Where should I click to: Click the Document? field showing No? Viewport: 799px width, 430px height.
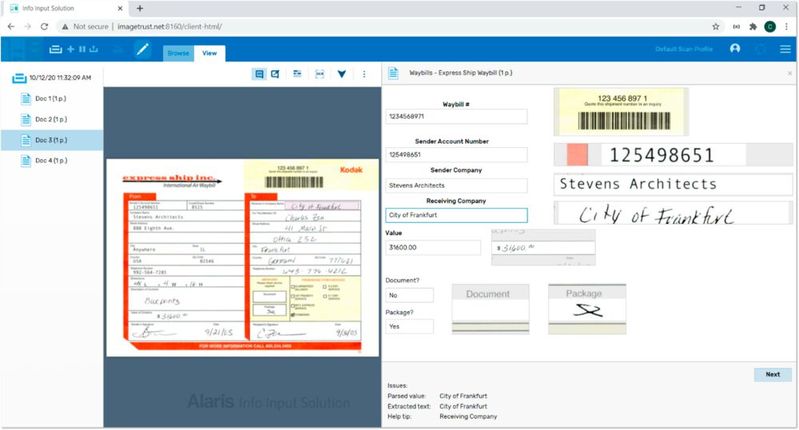point(409,295)
